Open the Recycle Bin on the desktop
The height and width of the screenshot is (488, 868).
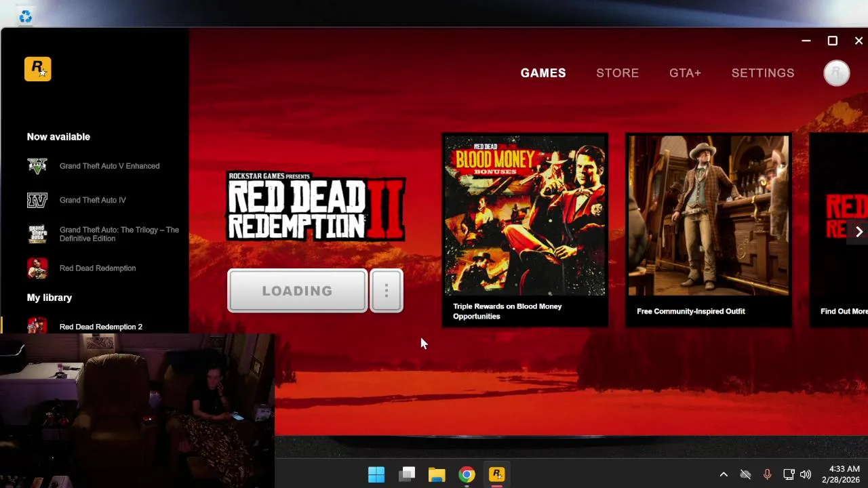(25, 16)
